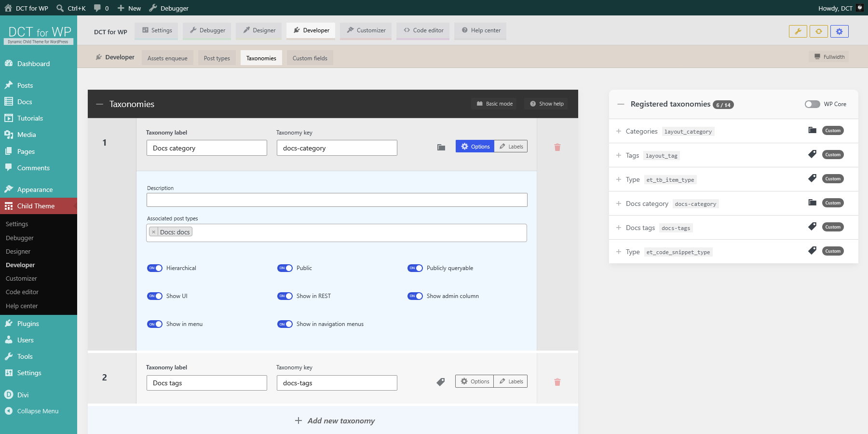
Task: Delete Docs tags taxonomy with trash icon
Action: (557, 382)
